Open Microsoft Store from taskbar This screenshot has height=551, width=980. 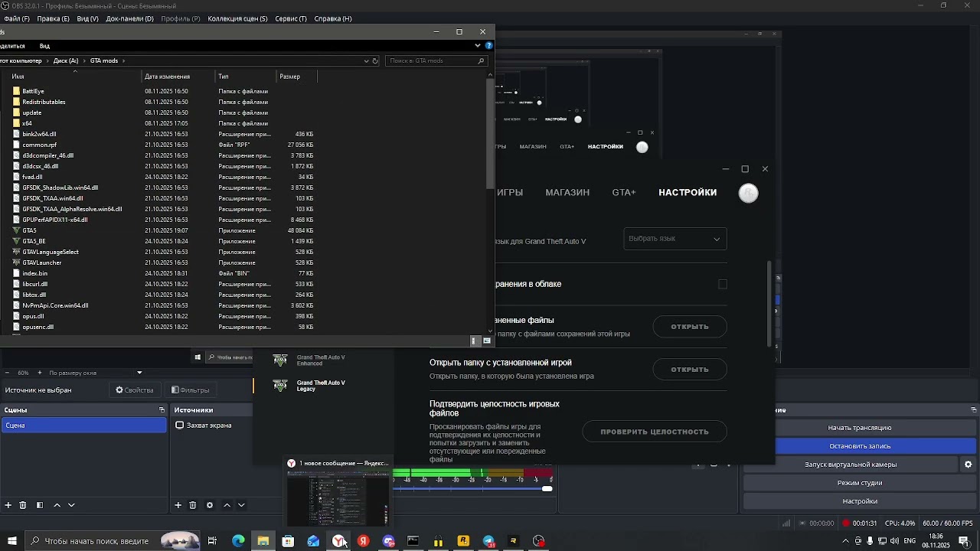288,541
